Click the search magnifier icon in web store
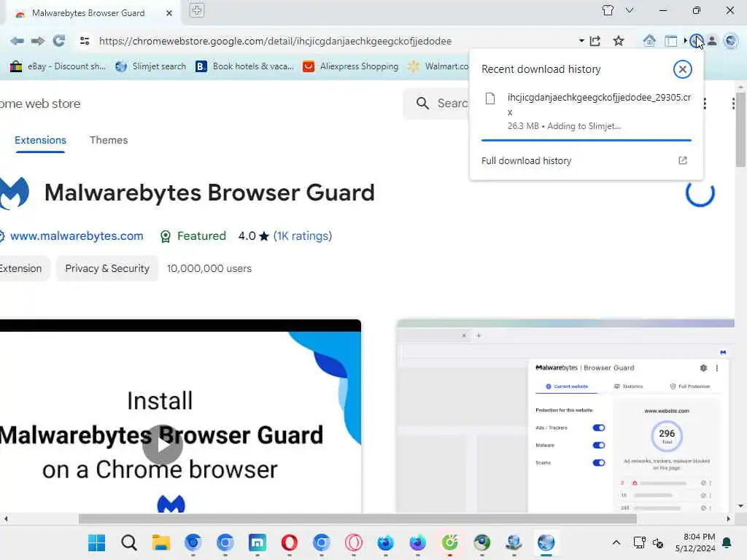This screenshot has width=747, height=560. [422, 104]
